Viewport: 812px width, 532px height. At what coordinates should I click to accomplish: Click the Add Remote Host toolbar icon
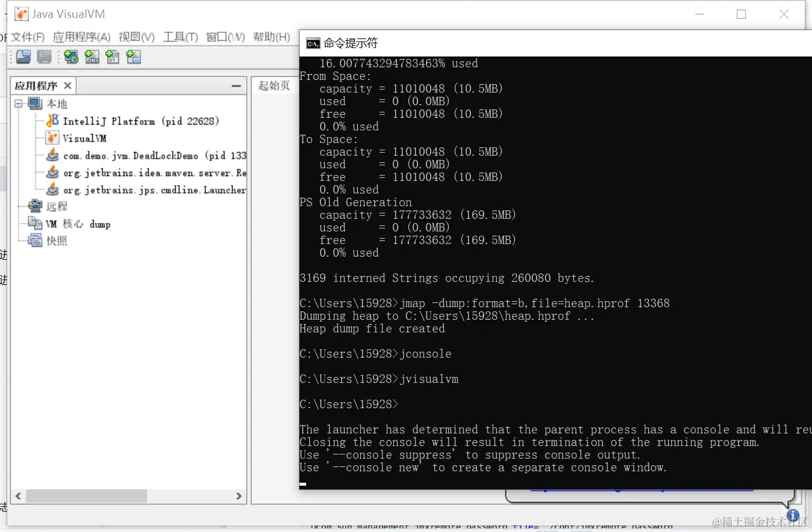click(71, 57)
